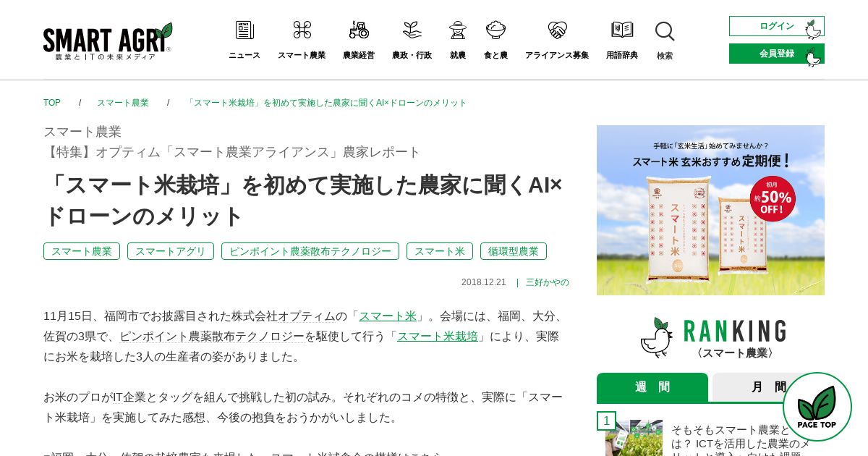This screenshot has height=456, width=868.
Task: Open the rank 1 article thumbnail
Action: click(634, 437)
